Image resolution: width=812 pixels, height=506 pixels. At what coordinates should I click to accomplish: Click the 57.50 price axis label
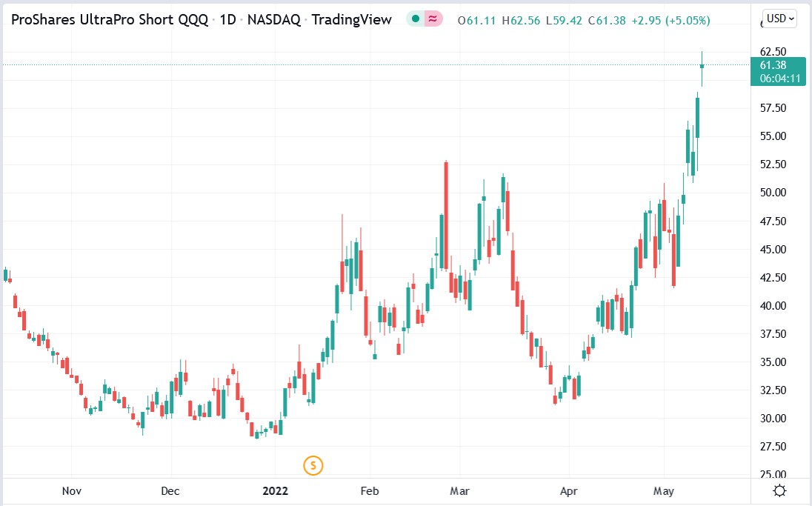pos(773,108)
